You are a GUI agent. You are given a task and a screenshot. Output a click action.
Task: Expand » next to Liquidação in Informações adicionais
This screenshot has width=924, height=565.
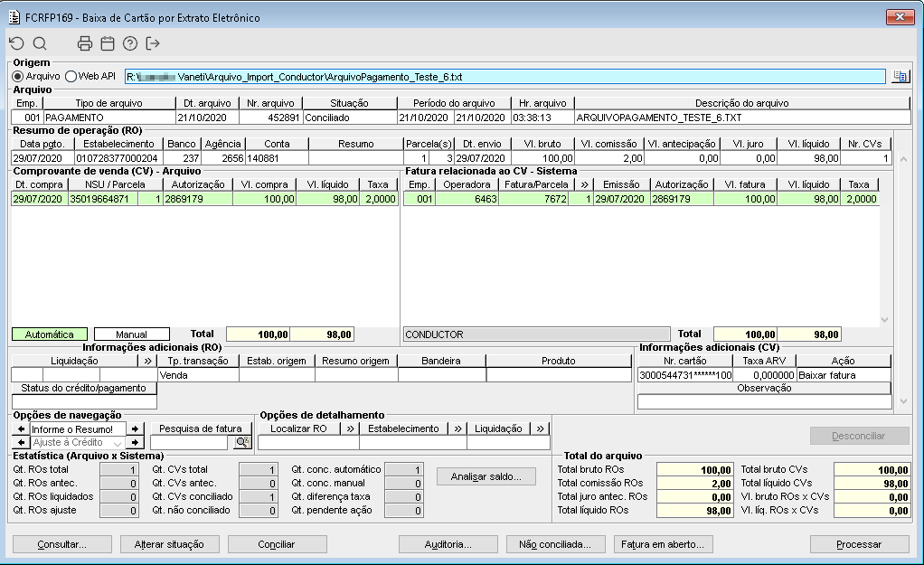(x=147, y=361)
